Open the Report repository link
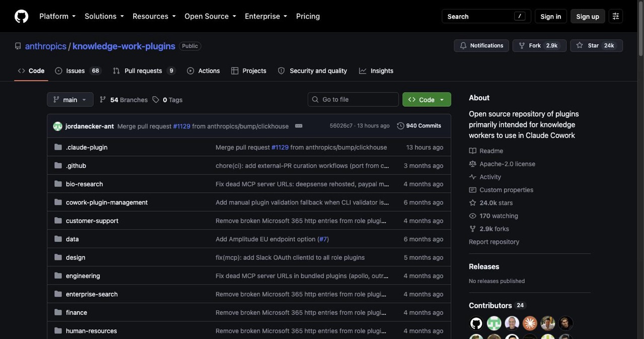Screen dimensions: 644x339 point(494,242)
